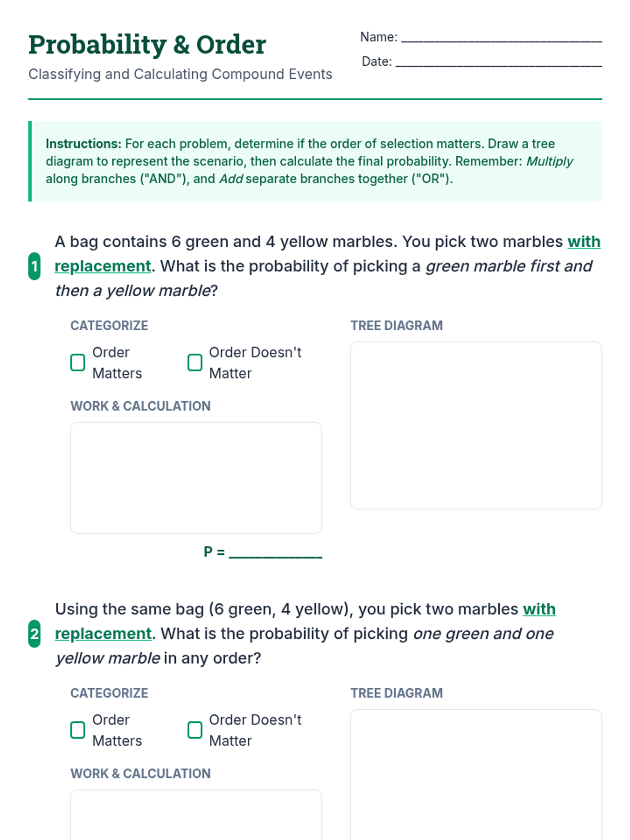Check Order Doesn't Matter for problem 1
Screen dimensions: 630x840
click(195, 362)
